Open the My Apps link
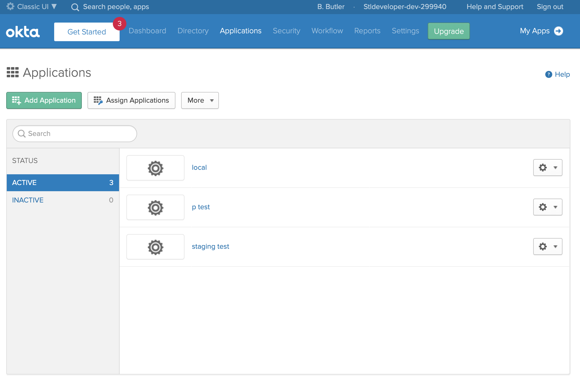This screenshot has width=580, height=392. pos(541,31)
